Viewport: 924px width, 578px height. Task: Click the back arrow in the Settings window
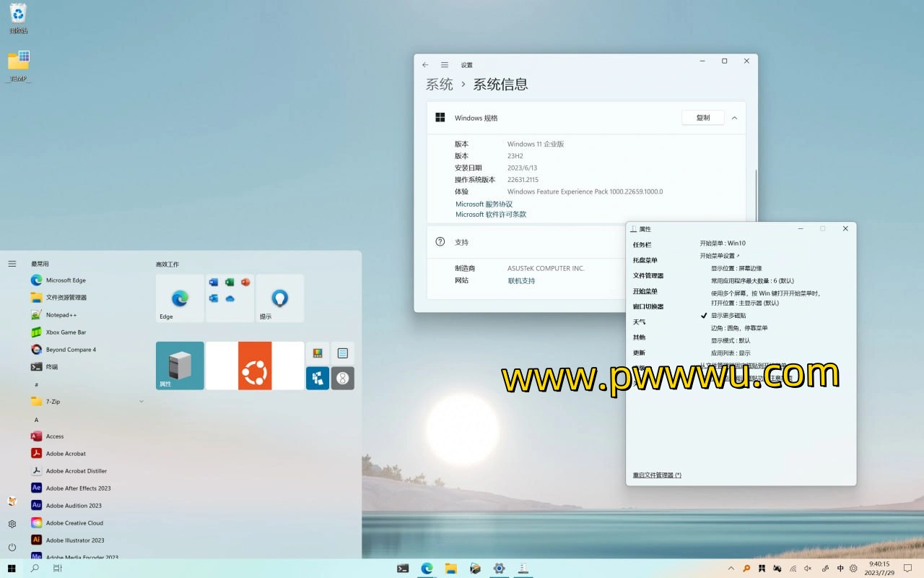[x=425, y=64]
